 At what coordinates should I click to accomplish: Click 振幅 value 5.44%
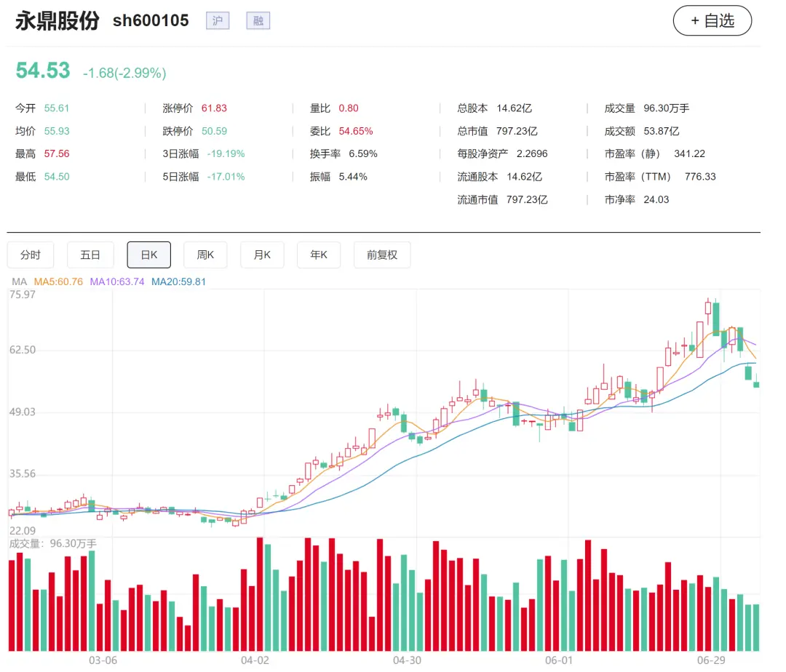353,177
